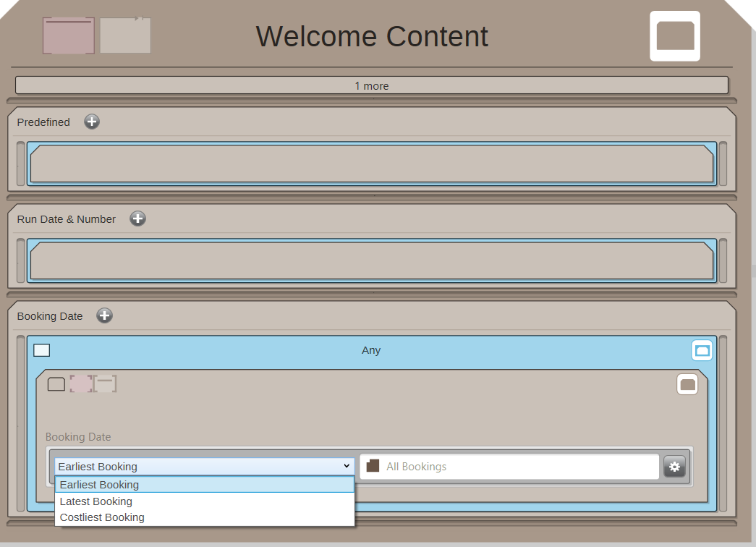Click the blue window icon in Any row
Screen dimensions: 756x547
[x=702, y=350]
